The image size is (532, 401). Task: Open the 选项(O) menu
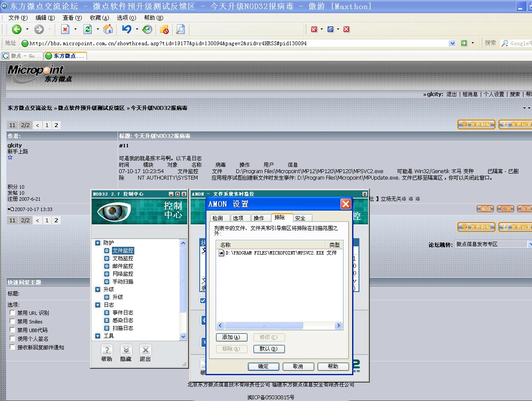[127, 18]
